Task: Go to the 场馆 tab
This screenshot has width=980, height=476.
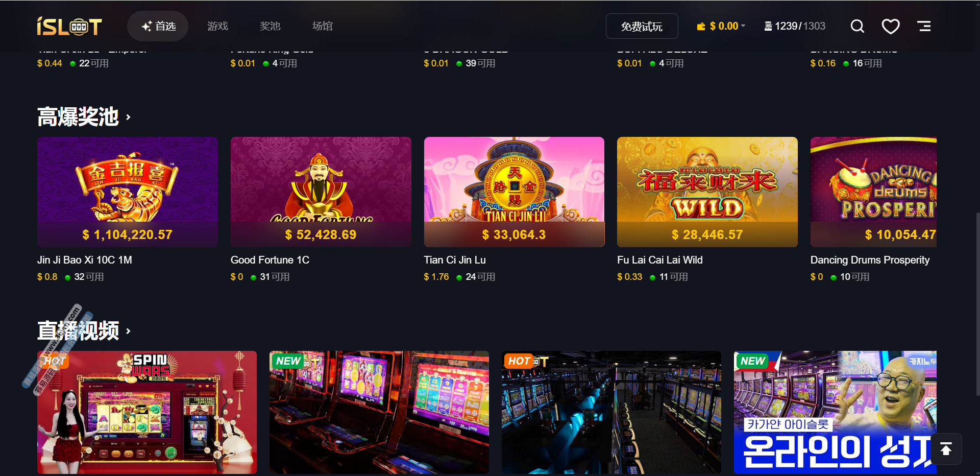Action: tap(323, 26)
